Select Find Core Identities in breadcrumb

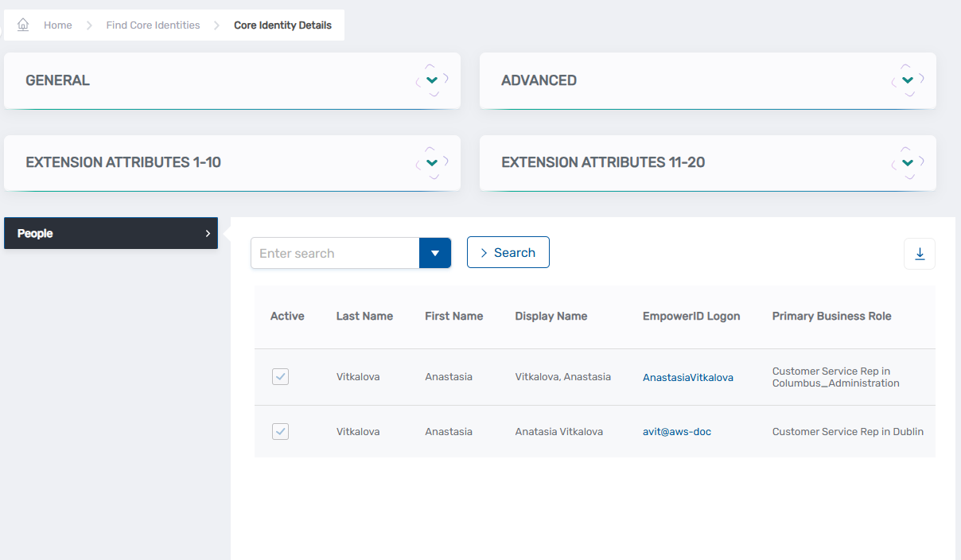click(153, 25)
